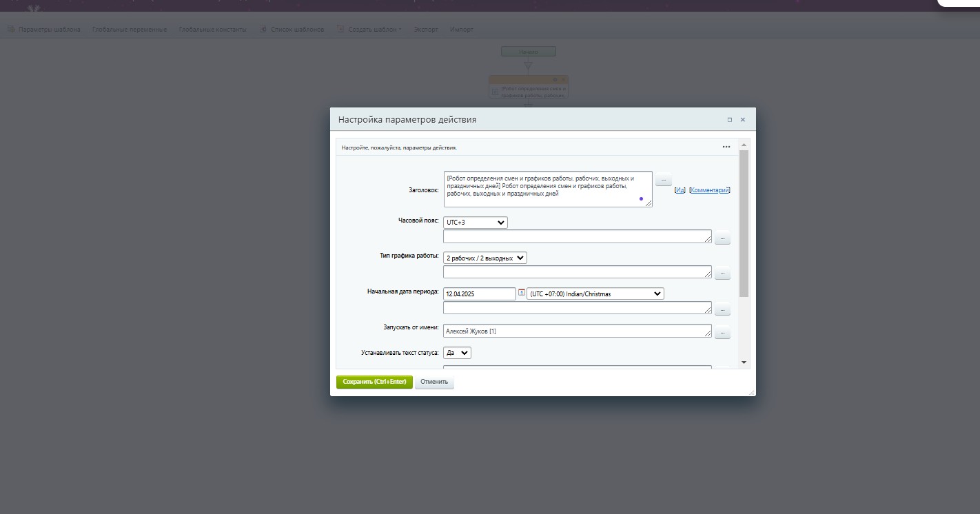Click the ellipsis button under Начальная дата периода
Screen dimensions: 980x514
[x=722, y=309]
